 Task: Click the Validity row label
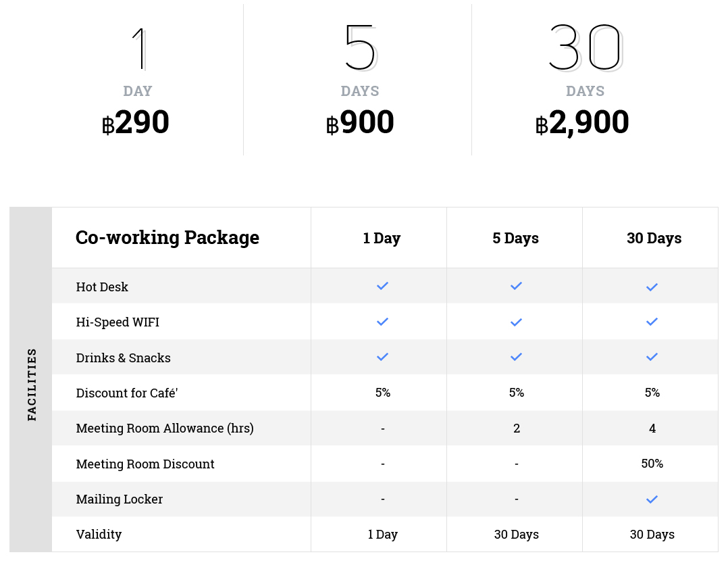[99, 535]
